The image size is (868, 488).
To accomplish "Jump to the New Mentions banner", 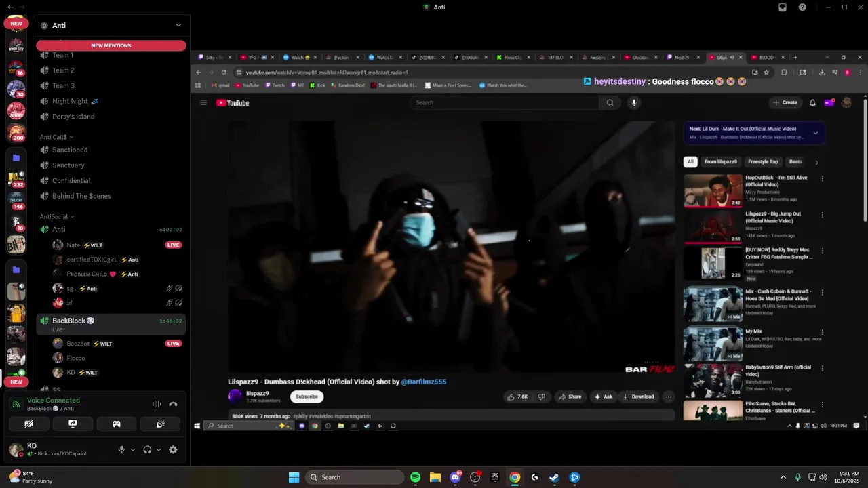I will [111, 45].
